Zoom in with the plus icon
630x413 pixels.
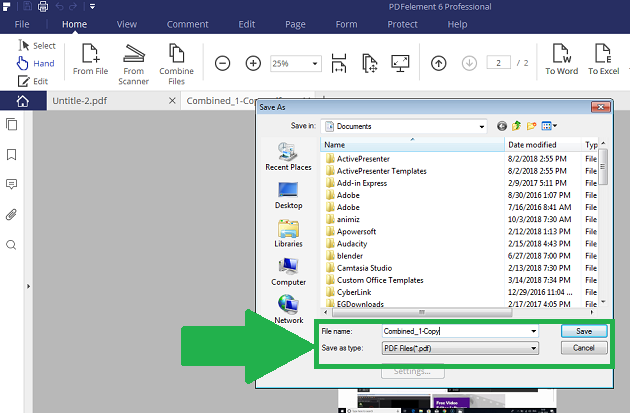(253, 63)
